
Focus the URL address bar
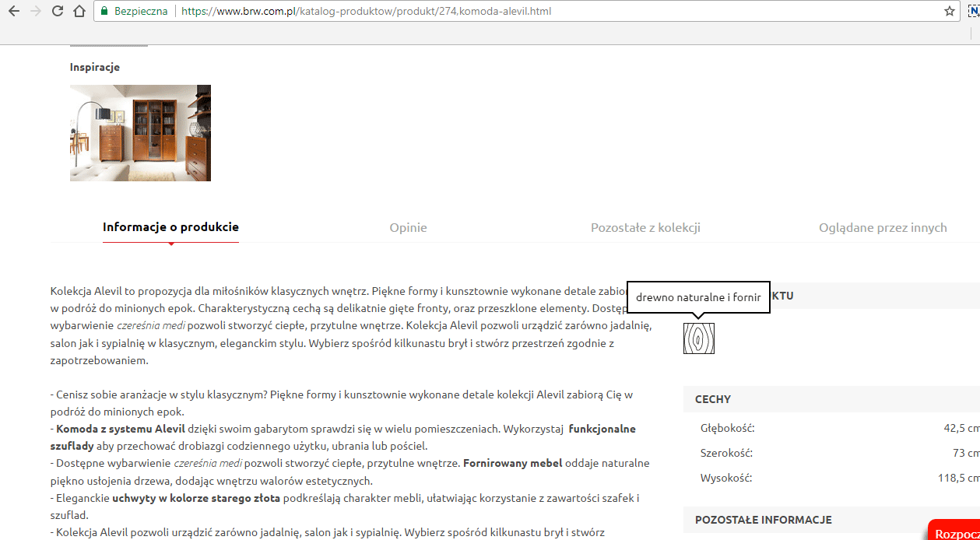click(x=545, y=12)
